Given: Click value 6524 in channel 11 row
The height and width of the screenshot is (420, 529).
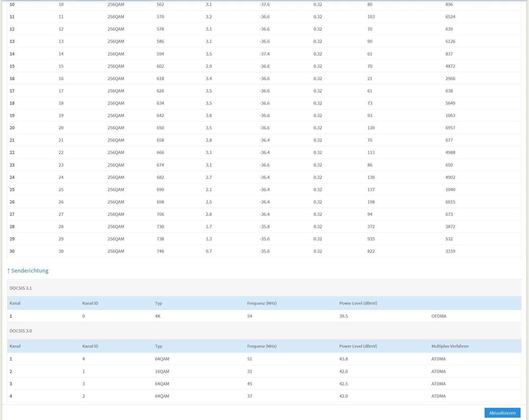Looking at the screenshot, I should 450,16.
